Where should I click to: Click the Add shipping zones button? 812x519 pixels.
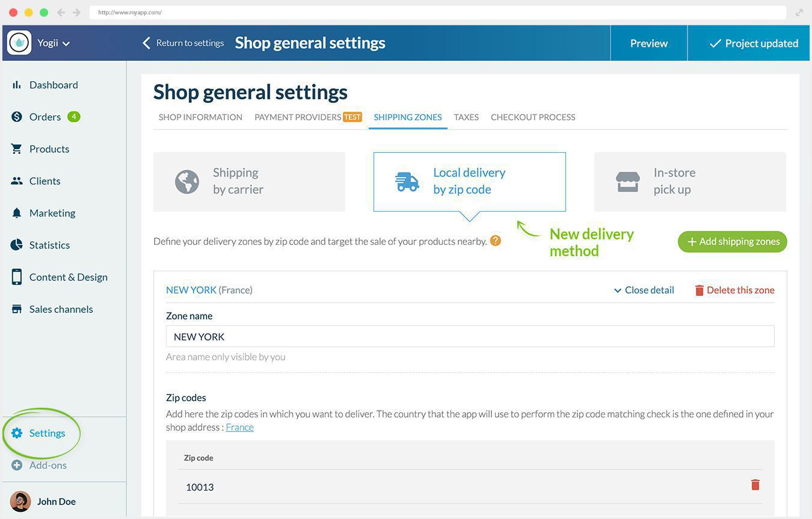(x=731, y=241)
